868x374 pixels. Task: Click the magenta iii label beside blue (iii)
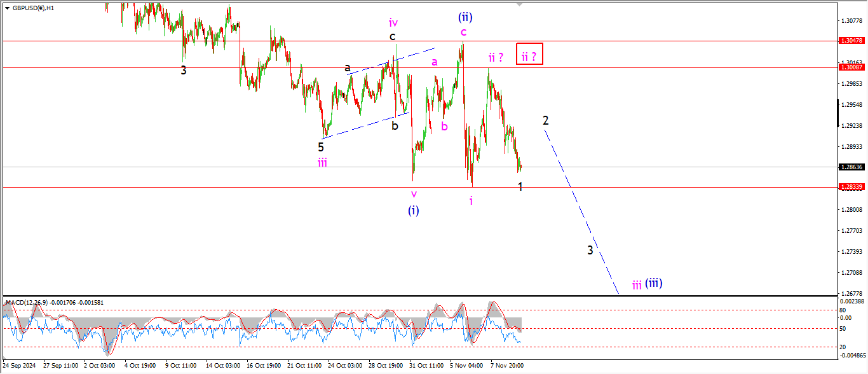tap(637, 285)
